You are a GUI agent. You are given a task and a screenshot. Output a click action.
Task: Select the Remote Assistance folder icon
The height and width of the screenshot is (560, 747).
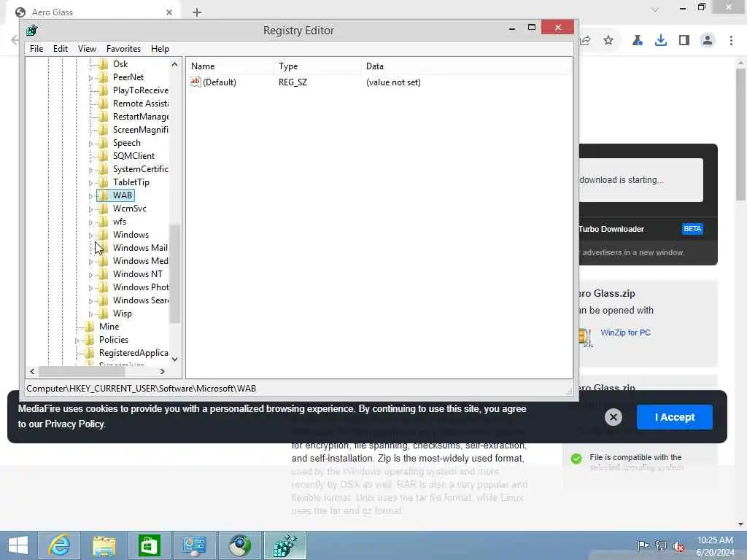(104, 104)
